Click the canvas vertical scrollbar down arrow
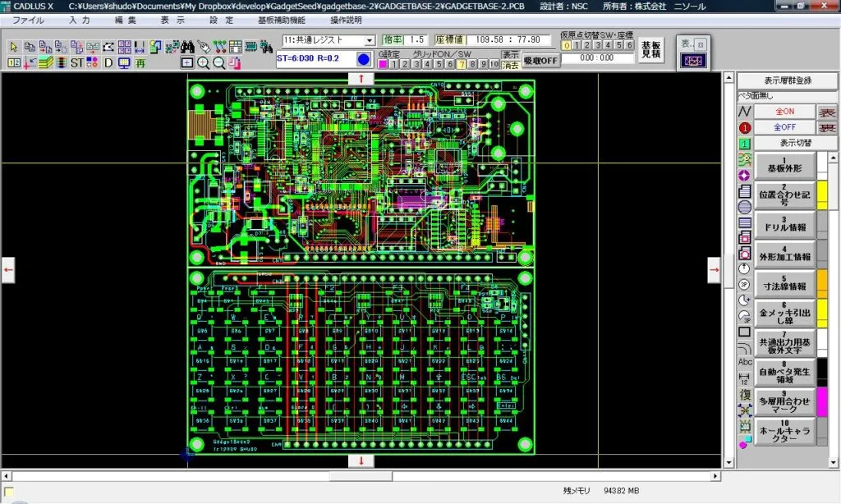 (x=728, y=462)
